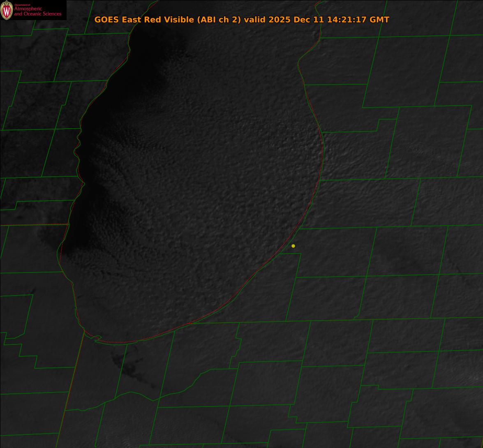Click the dark cloud gap streak south of lake
Viewport: 483px width, 448px height.
[132, 370]
